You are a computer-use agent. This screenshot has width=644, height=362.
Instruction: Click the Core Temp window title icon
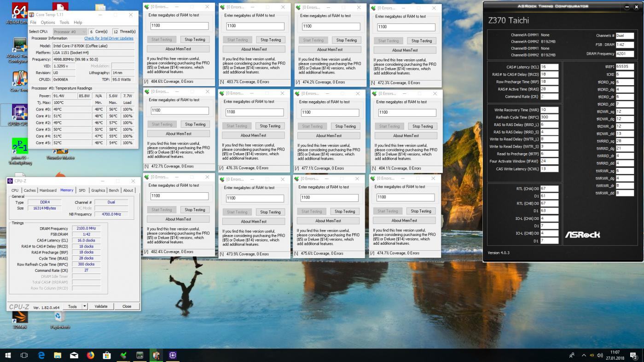click(32, 15)
